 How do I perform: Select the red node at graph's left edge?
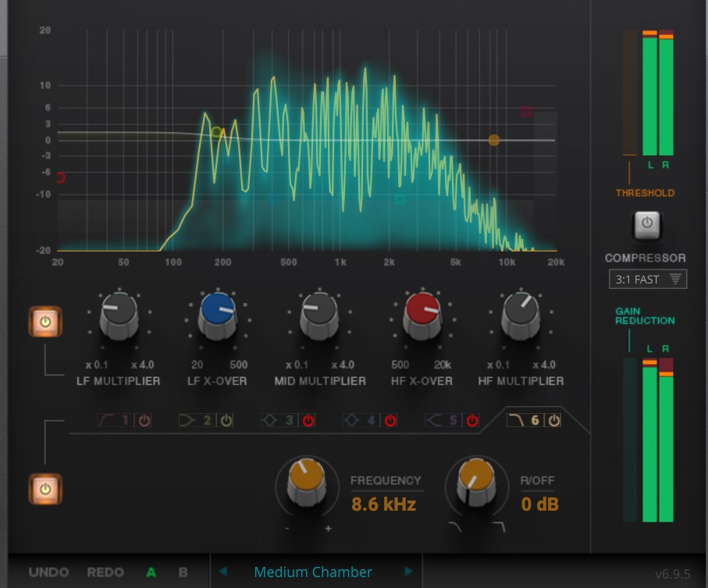coord(59,178)
